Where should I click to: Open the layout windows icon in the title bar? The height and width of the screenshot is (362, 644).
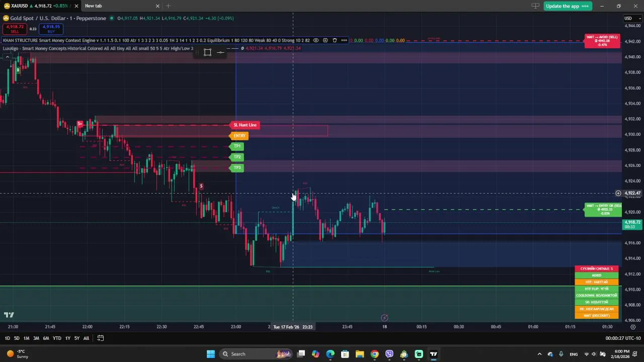535,6
